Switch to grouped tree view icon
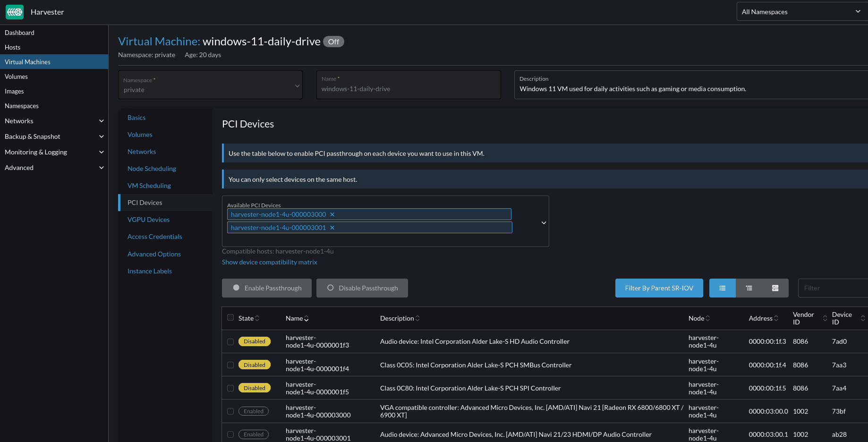 click(749, 288)
